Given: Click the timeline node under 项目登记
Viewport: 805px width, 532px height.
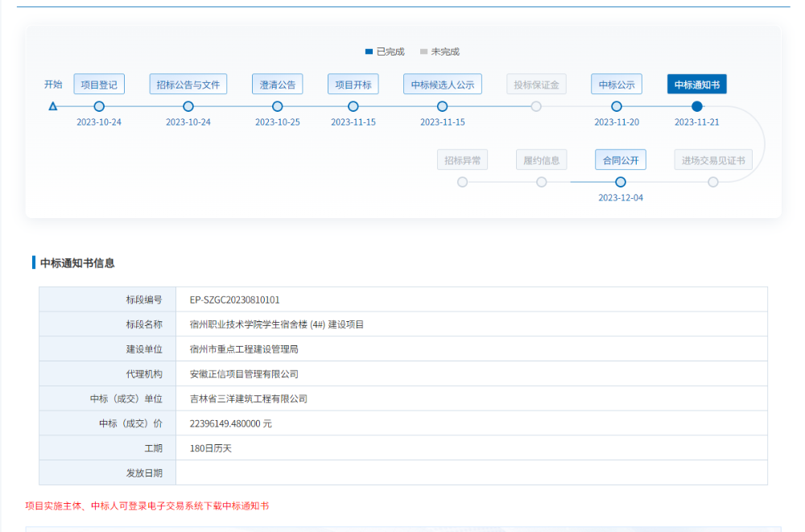Looking at the screenshot, I should (x=99, y=106).
